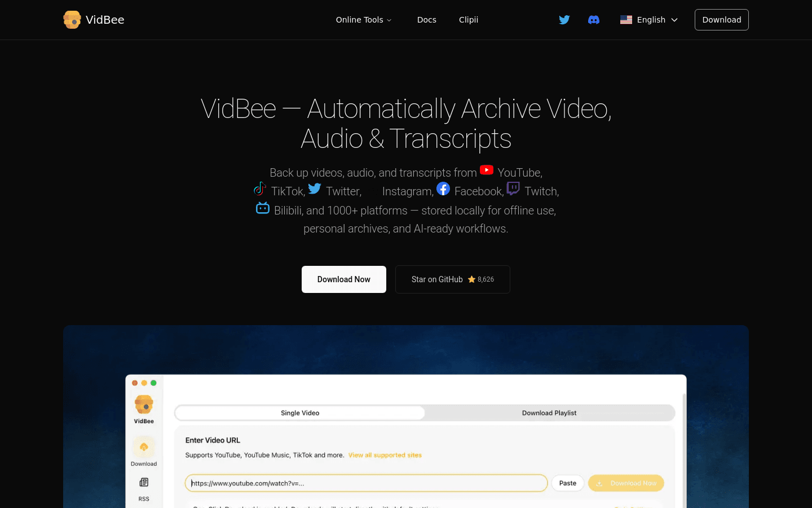Star the project on GitHub
The image size is (812, 508).
(x=452, y=279)
